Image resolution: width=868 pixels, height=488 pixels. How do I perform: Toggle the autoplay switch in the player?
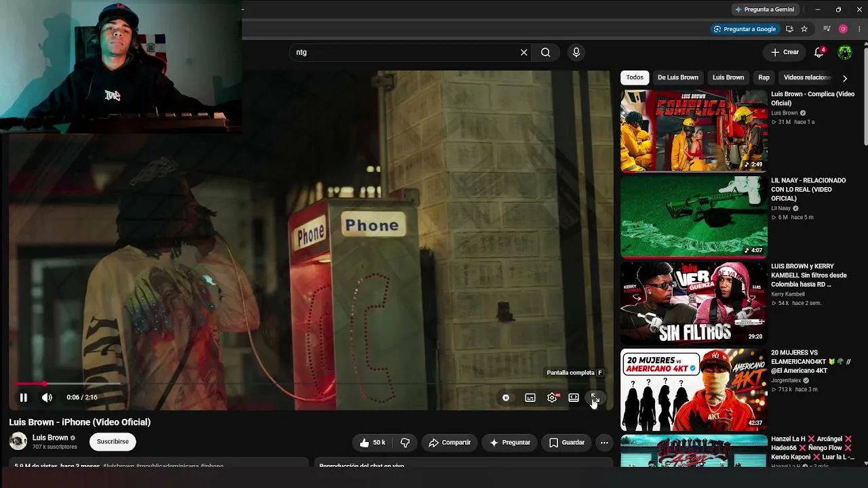click(506, 398)
